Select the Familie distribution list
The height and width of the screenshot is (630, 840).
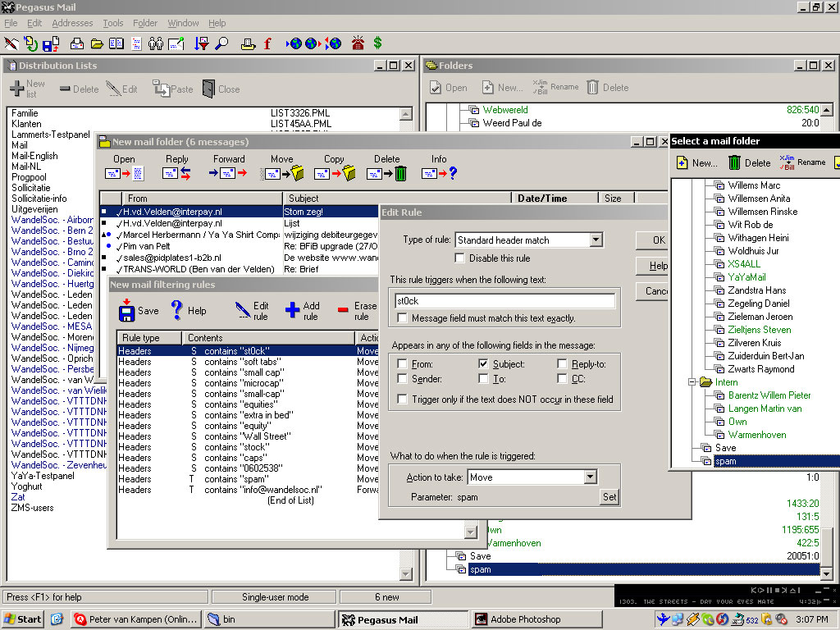tap(25, 113)
